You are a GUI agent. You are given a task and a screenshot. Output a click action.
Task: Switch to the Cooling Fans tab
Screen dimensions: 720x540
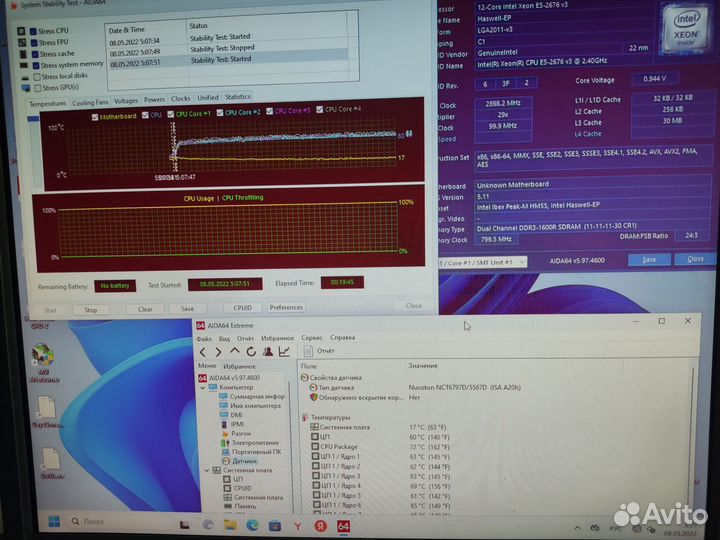(90, 103)
